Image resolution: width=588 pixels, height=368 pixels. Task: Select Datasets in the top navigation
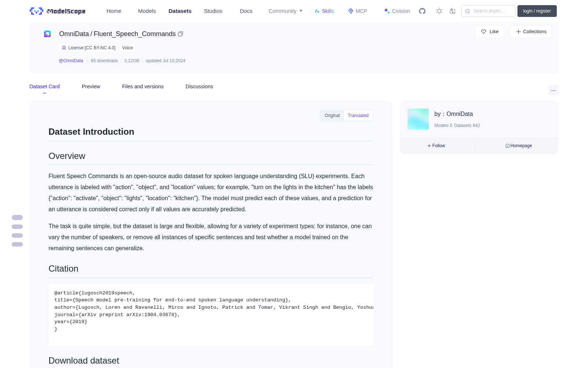(180, 11)
